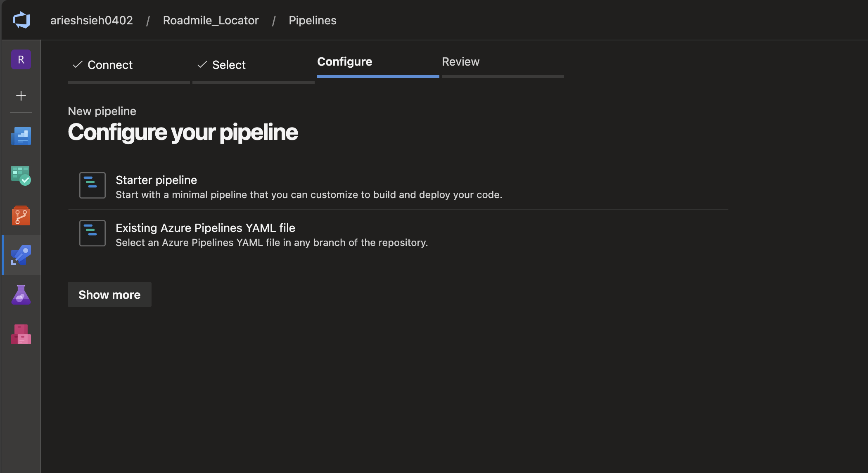Screen dimensions: 868x473
Task: Click the Existing YAML file template icon
Action: pos(92,233)
